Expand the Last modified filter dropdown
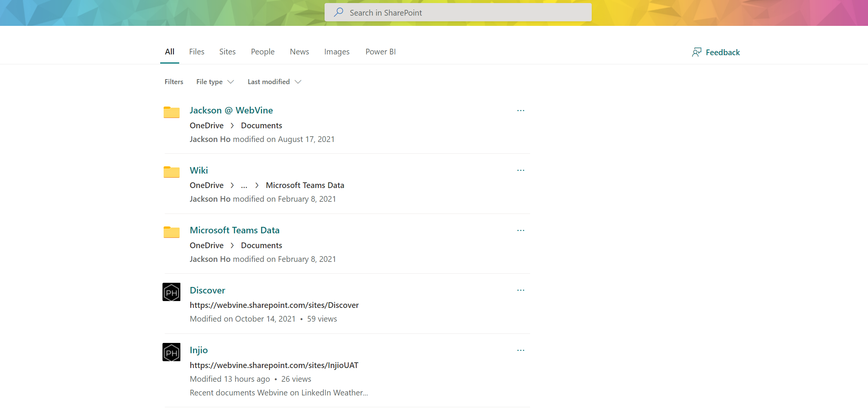Screen dimensions: 868x408 pos(274,82)
